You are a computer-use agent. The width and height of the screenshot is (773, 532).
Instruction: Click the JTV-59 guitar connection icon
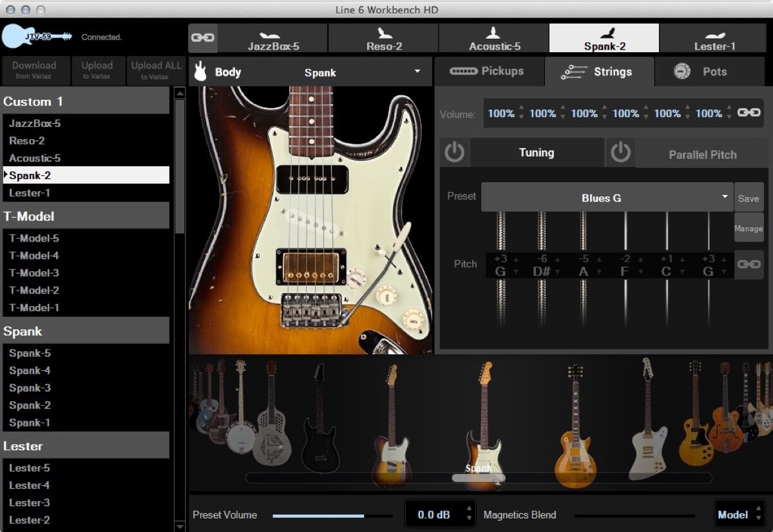tap(36, 37)
